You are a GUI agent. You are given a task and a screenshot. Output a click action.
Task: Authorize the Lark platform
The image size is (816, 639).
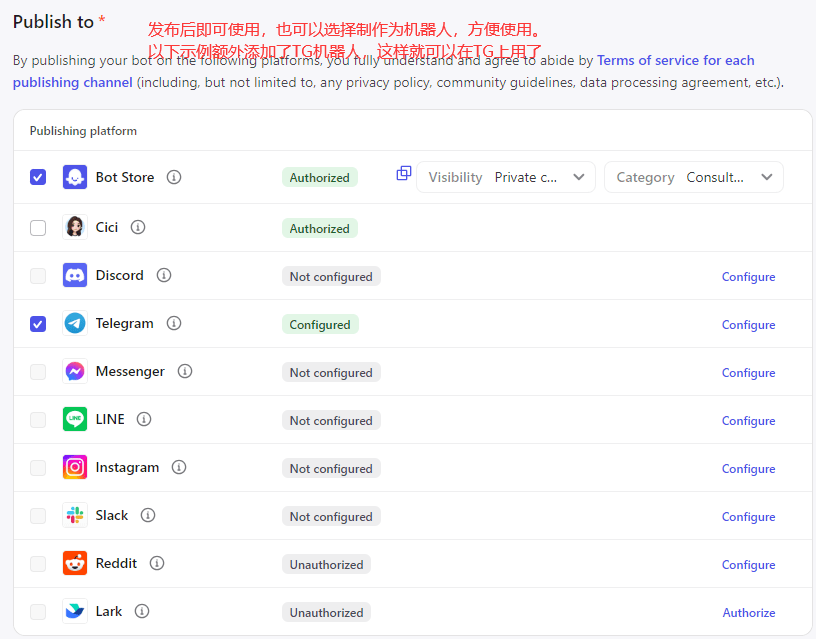tap(749, 613)
